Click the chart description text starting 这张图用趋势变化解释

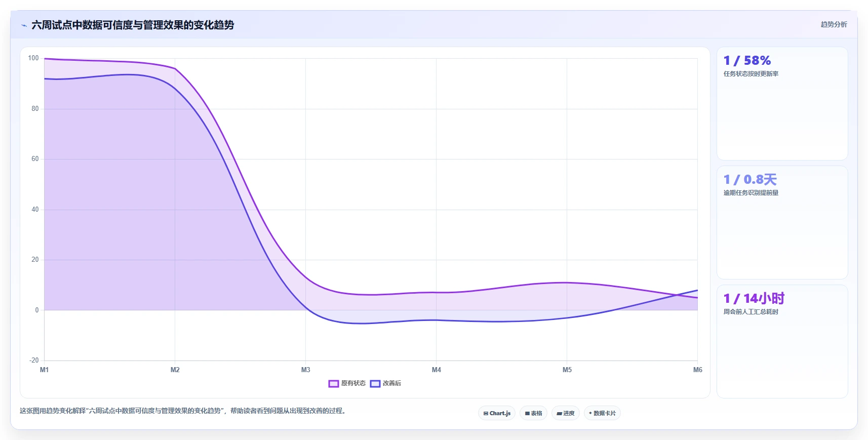[184, 411]
